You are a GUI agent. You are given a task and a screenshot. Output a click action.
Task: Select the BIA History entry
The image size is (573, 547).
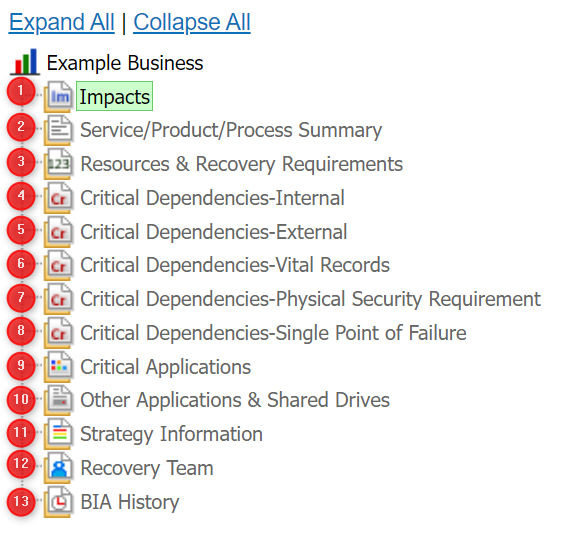coord(130,502)
